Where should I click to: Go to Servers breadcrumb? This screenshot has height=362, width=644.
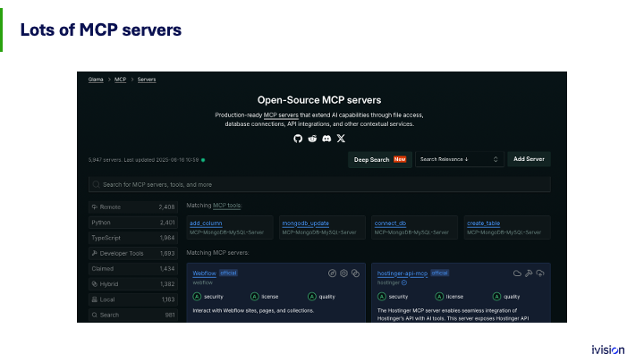point(147,80)
